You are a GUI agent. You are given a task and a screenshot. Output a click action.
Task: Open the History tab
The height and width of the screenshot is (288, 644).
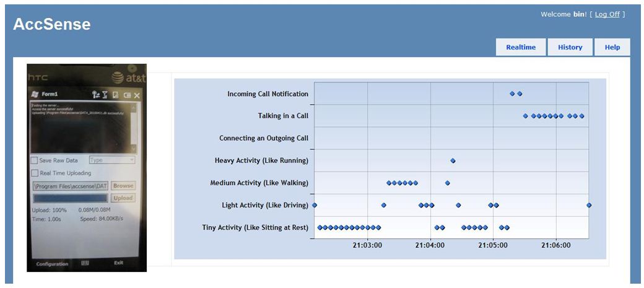click(570, 47)
